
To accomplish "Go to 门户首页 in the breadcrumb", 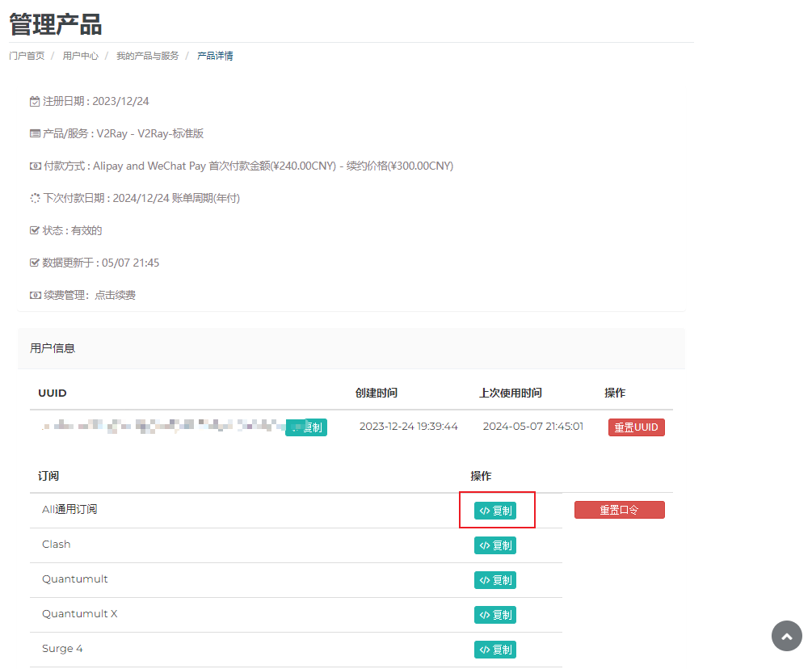I will click(27, 56).
